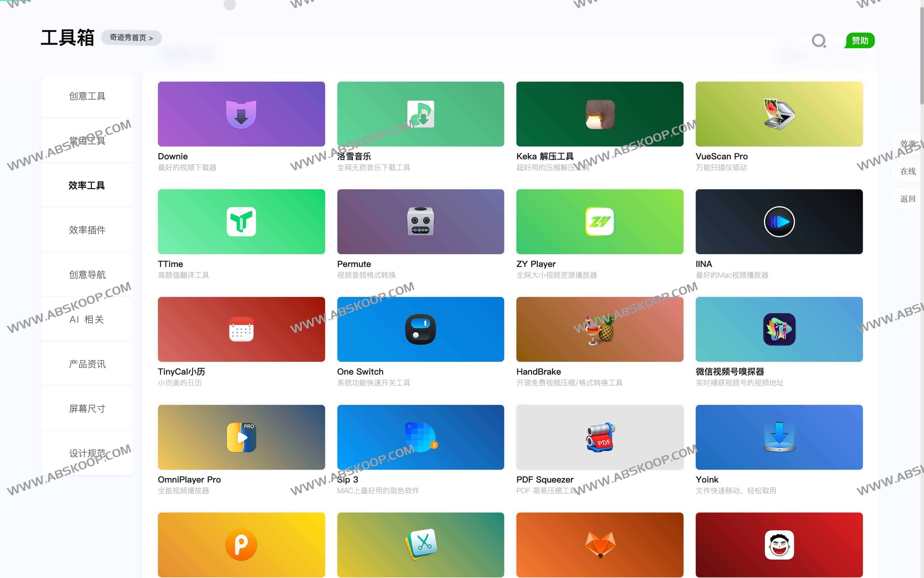
Task: Open the Yoink download arrow icon
Action: click(779, 437)
